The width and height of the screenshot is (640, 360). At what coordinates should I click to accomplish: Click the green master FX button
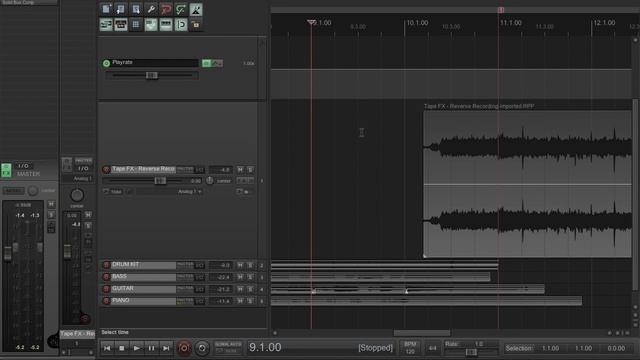pos(7,170)
